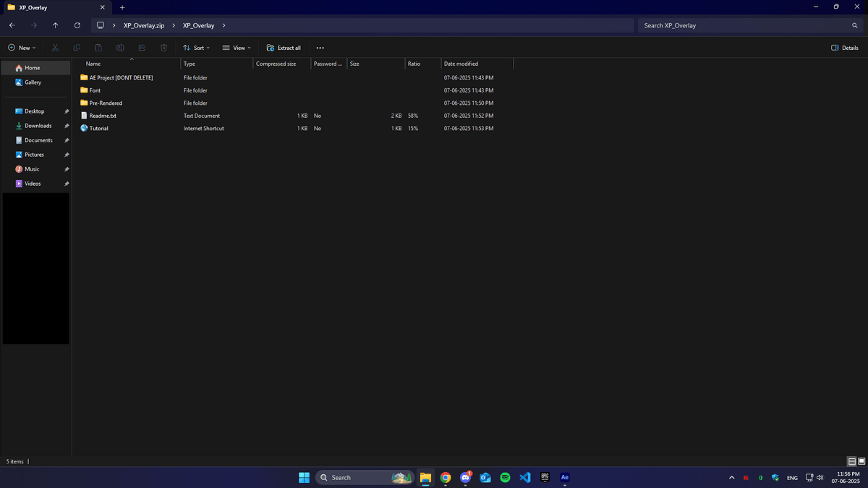The width and height of the screenshot is (868, 488).
Task: Open the See more ellipsis menu
Action: (320, 48)
